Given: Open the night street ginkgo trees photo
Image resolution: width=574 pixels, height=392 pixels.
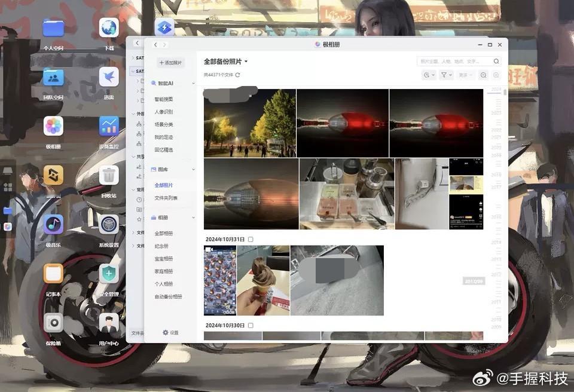Looking at the screenshot, I should tap(250, 123).
